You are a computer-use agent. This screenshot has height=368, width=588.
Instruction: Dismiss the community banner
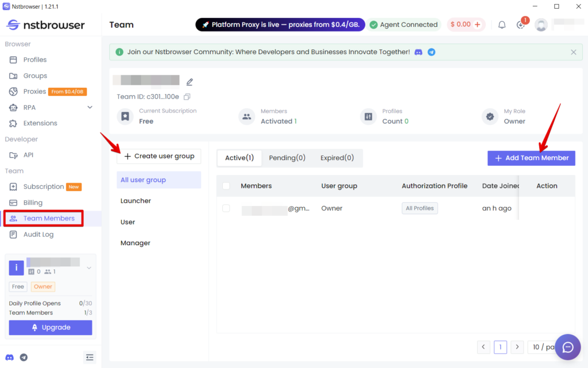click(x=574, y=52)
